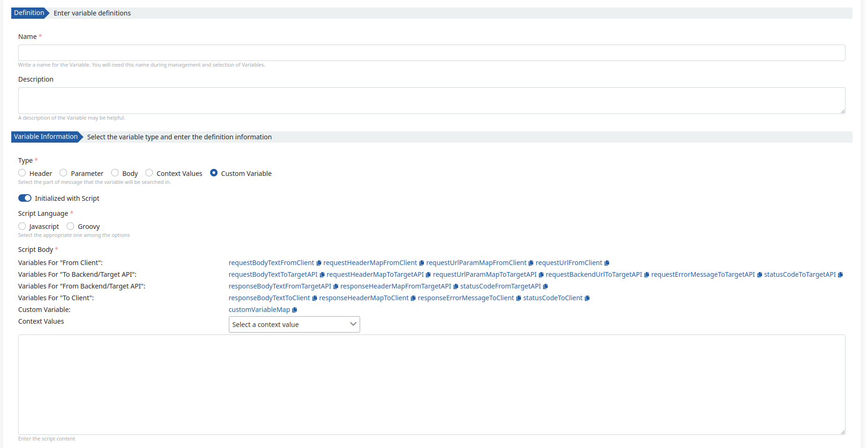Focus the Name input field
Viewport: 868px width, 448px height.
tap(431, 53)
